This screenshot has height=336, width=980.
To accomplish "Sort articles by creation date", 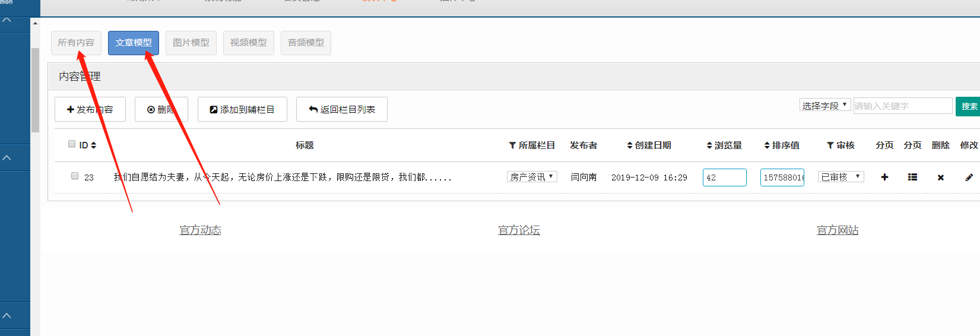I will [x=649, y=145].
